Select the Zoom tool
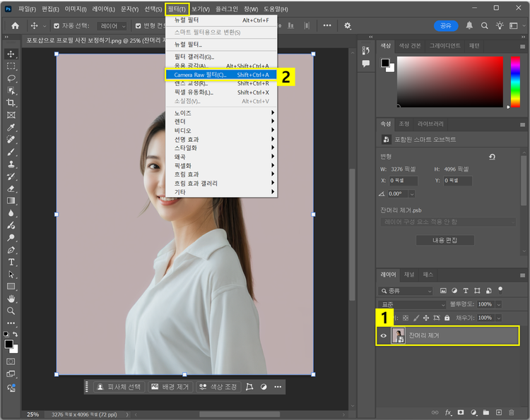The image size is (530, 420). [11, 311]
